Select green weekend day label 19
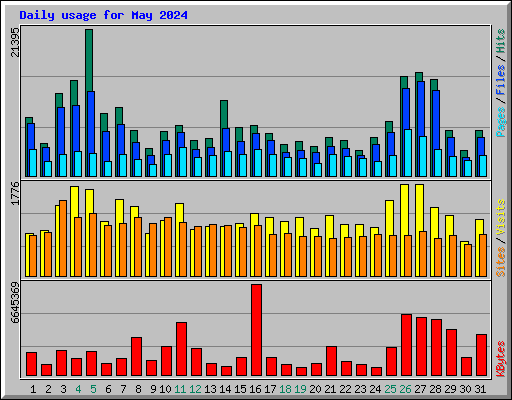 [x=300, y=389]
